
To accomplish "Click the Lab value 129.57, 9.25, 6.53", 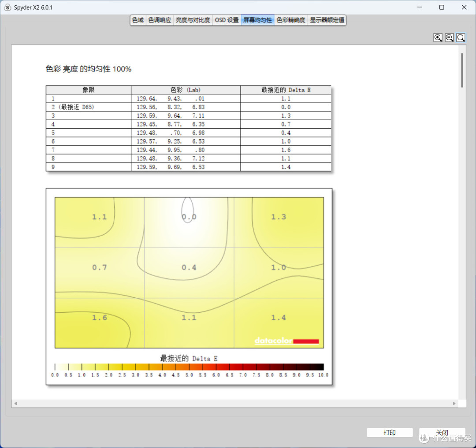I will (170, 141).
